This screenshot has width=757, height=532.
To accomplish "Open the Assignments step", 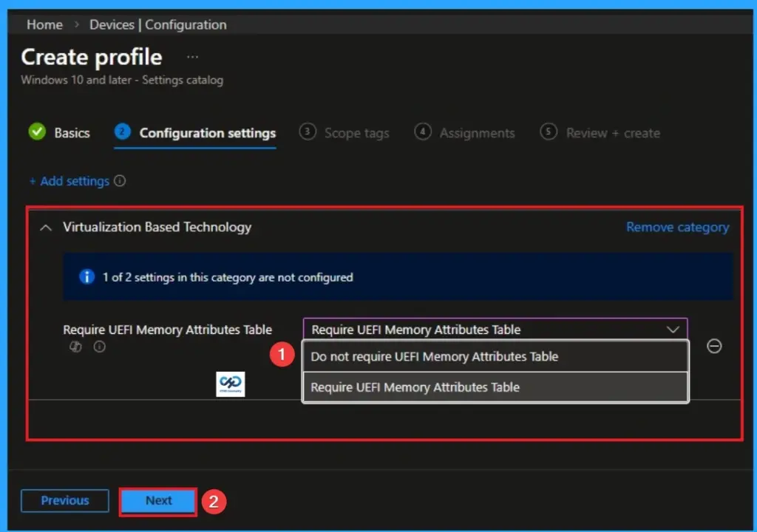I will [477, 133].
